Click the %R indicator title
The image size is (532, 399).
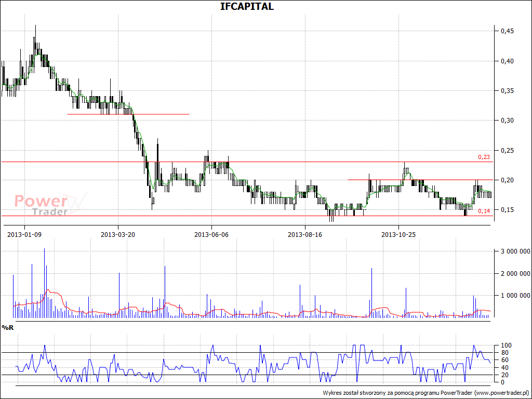8,328
